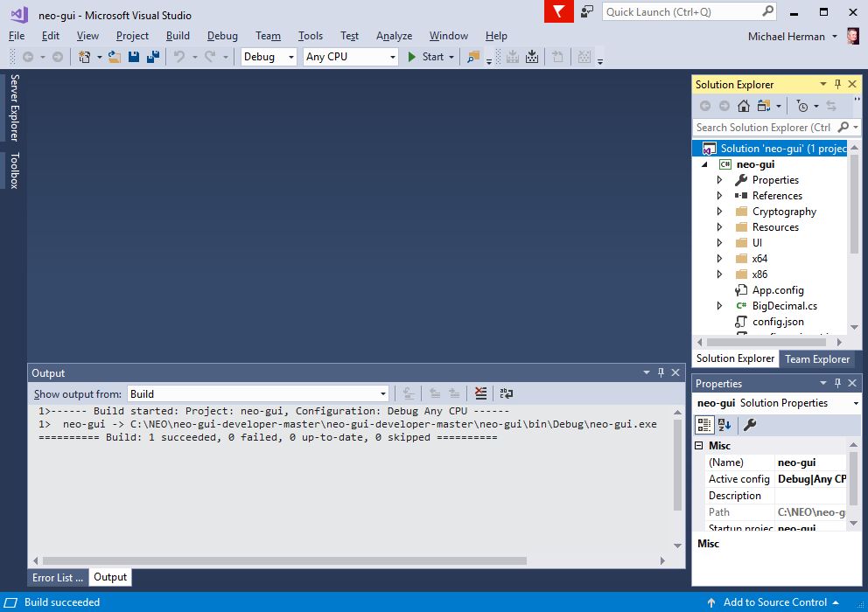Click the Clear All output icon
This screenshot has width=868, height=612.
click(480, 393)
